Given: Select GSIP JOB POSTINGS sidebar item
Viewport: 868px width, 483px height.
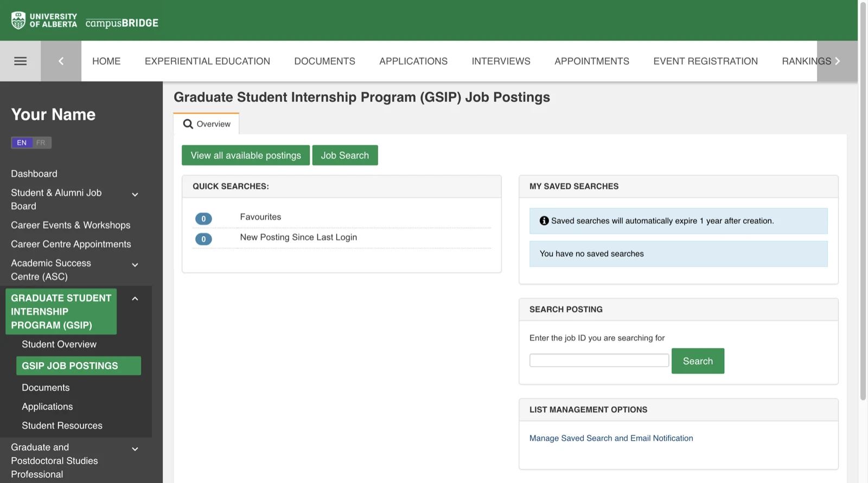Looking at the screenshot, I should click(79, 366).
